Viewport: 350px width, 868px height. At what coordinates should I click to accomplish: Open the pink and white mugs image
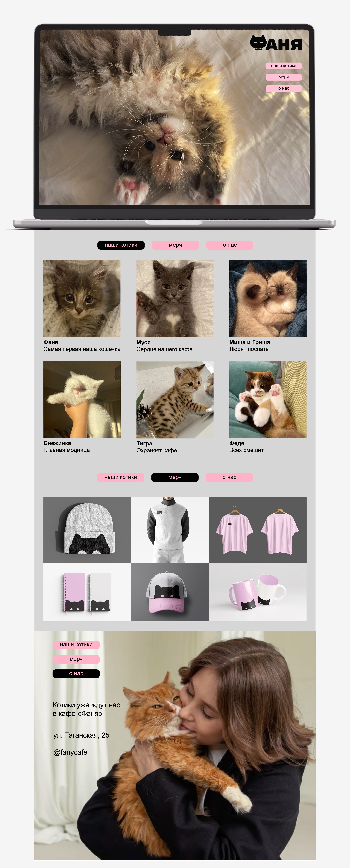click(x=258, y=592)
